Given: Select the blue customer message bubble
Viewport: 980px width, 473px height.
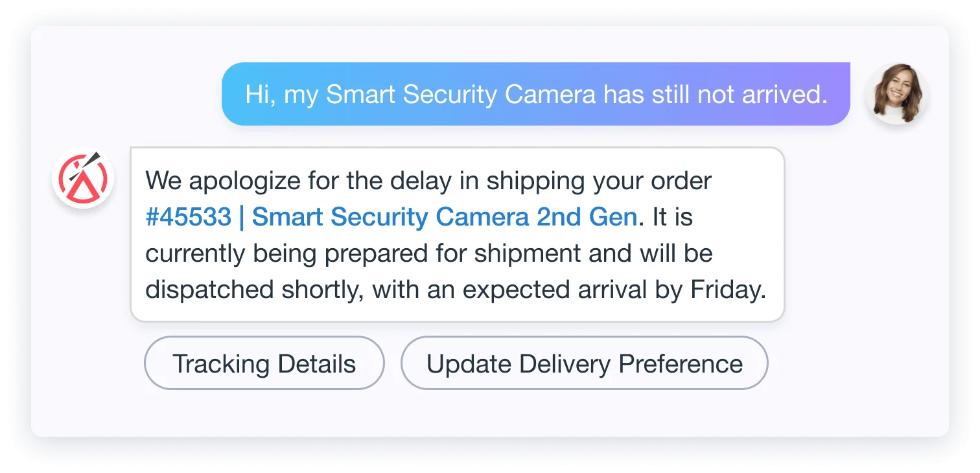Looking at the screenshot, I should [x=536, y=94].
